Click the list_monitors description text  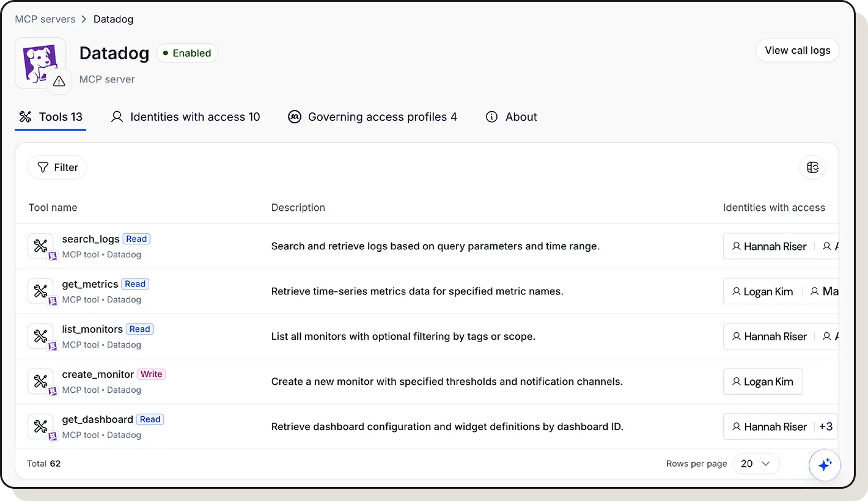coord(403,337)
